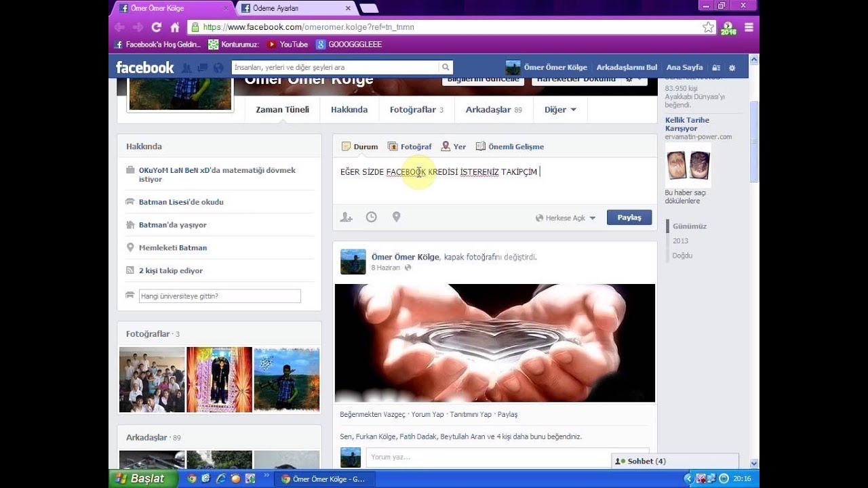Expand the Diğer profile tab menu

tap(560, 110)
